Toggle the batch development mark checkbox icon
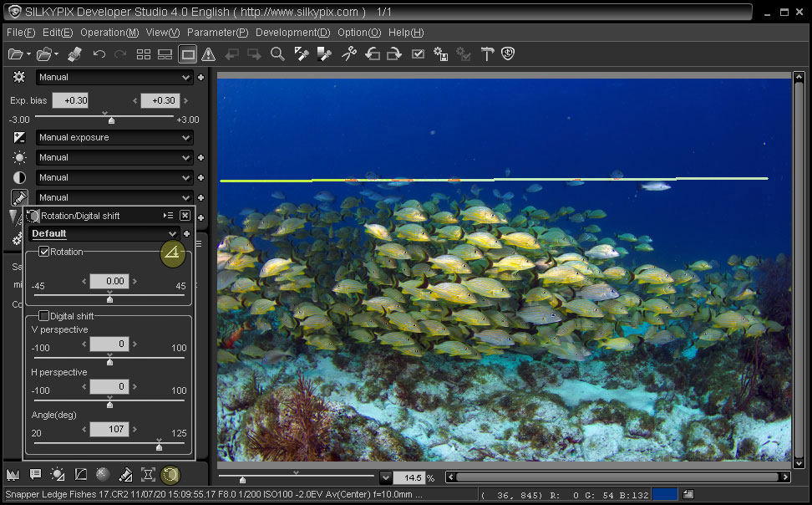812x505 pixels. (419, 54)
